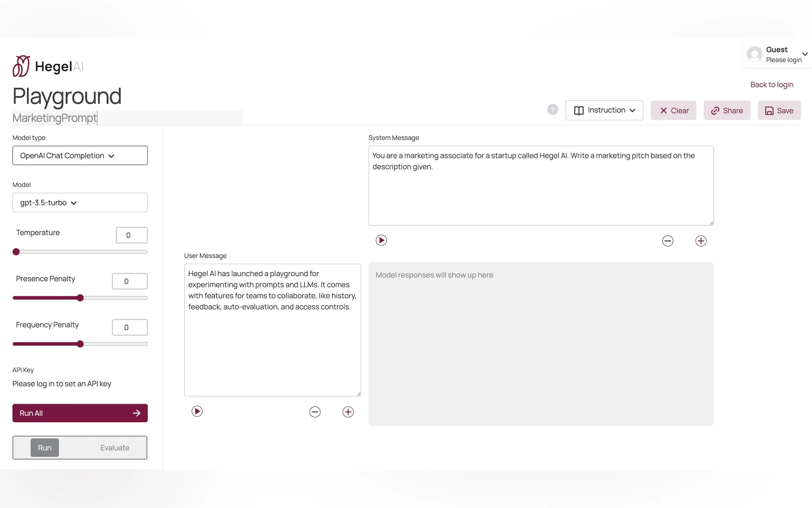
Task: Open the Model type dropdown
Action: (80, 155)
